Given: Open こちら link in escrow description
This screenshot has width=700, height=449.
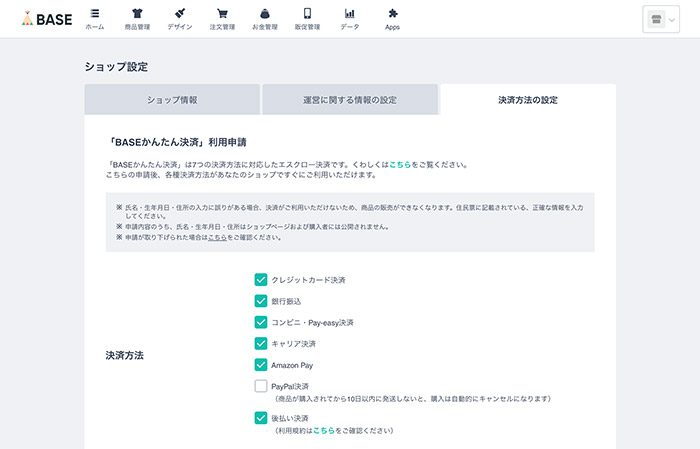Looking at the screenshot, I should pos(400,165).
